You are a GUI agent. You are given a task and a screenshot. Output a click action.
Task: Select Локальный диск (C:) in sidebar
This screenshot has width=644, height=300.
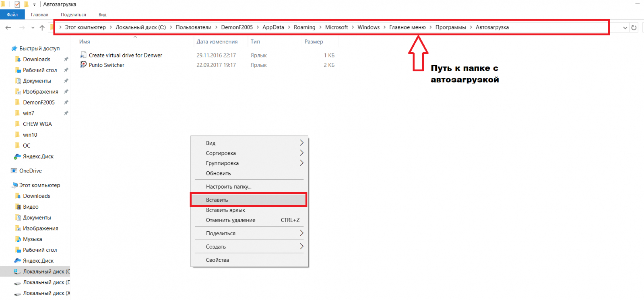coord(42,271)
